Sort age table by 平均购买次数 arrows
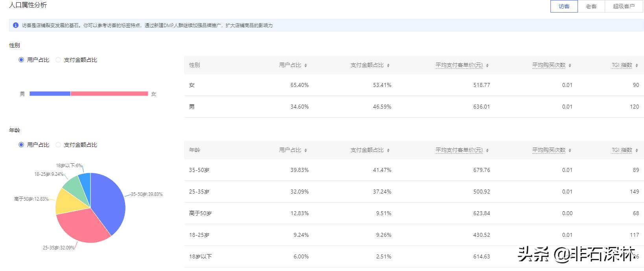644x271 pixels. (x=570, y=150)
